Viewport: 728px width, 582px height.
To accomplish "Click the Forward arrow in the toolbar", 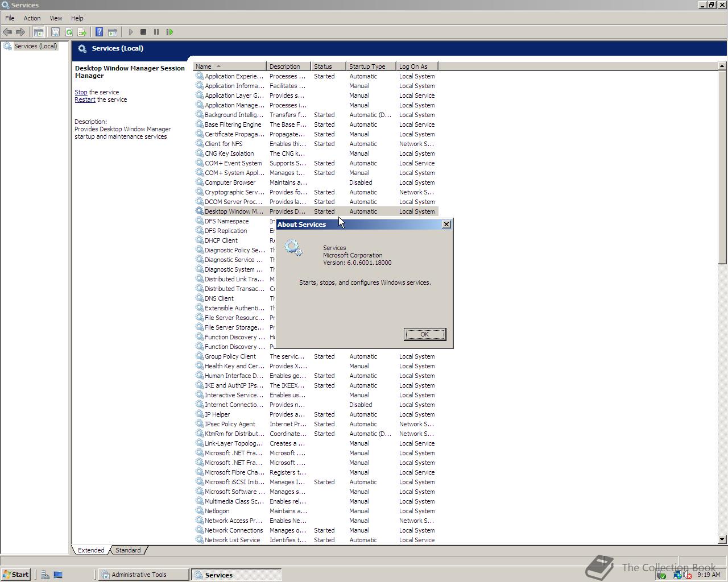I will [x=20, y=32].
